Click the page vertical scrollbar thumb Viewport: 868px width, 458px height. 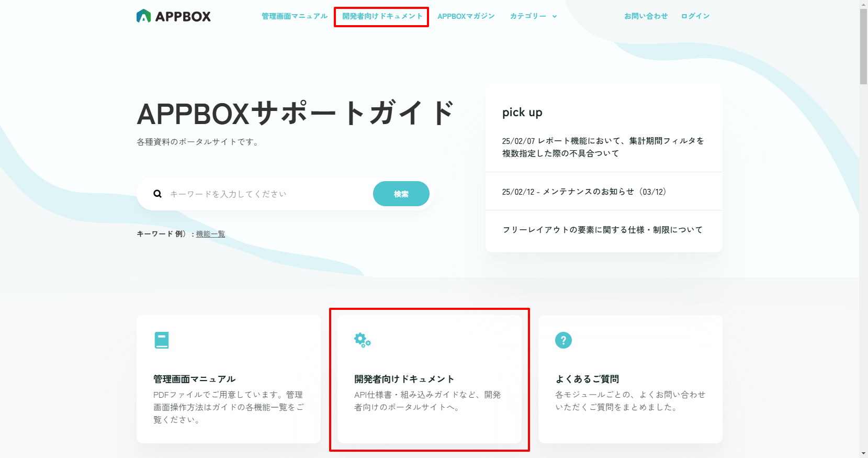863,46
